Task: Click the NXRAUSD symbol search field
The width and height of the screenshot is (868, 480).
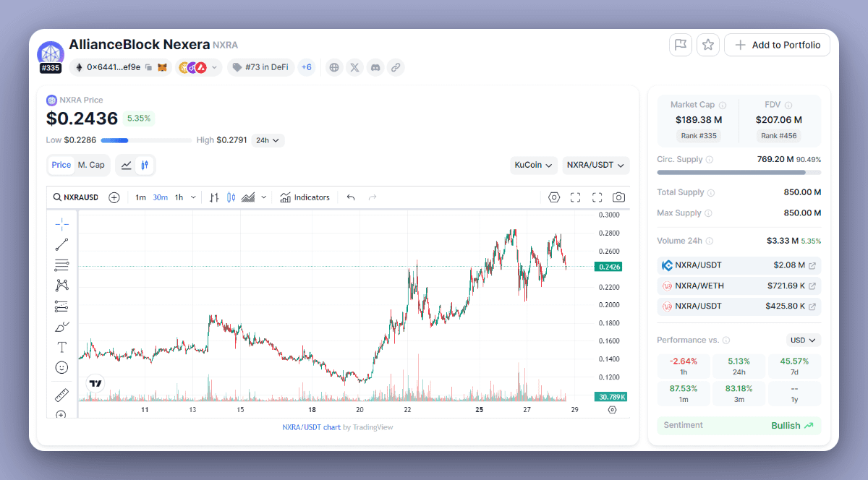Action: (x=75, y=197)
